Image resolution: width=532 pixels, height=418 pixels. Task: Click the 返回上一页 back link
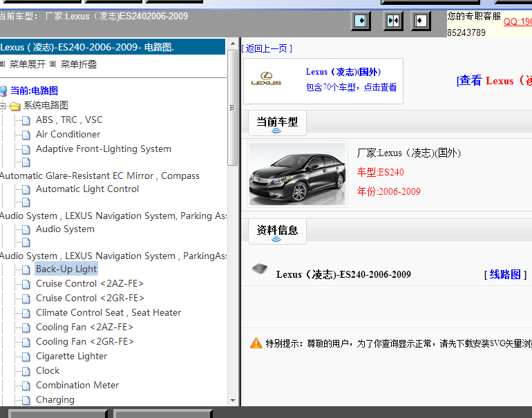point(267,48)
